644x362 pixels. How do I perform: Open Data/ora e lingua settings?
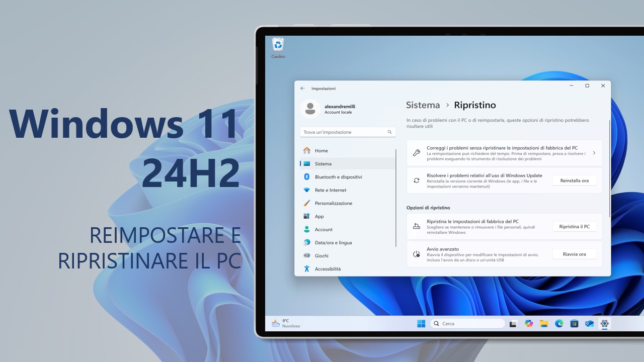coord(348,242)
